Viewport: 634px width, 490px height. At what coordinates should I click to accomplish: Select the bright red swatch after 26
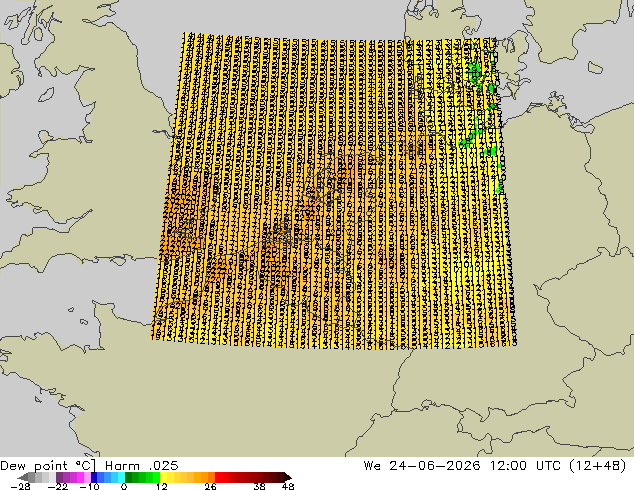pos(218,477)
